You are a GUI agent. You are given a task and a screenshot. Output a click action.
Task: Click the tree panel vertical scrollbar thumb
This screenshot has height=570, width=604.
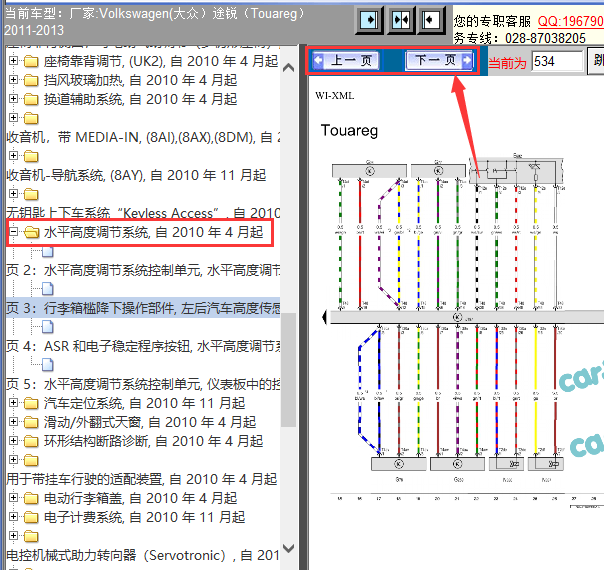coord(288,370)
